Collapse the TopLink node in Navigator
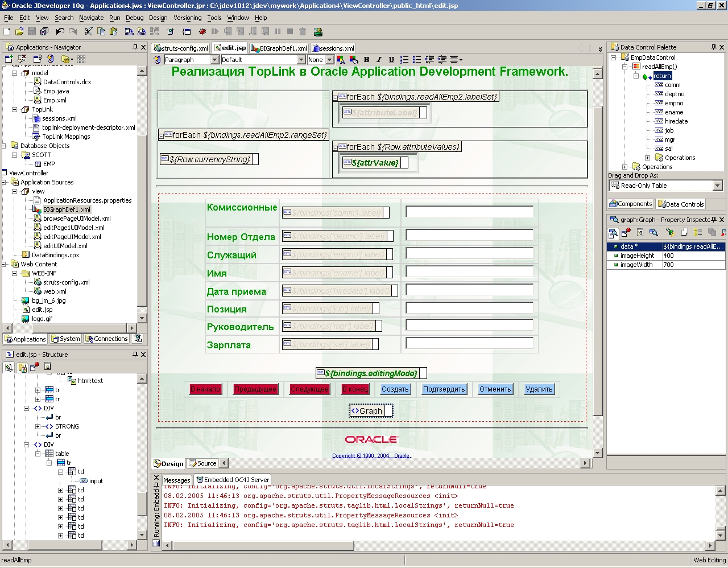This screenshot has width=728, height=568. [15, 109]
